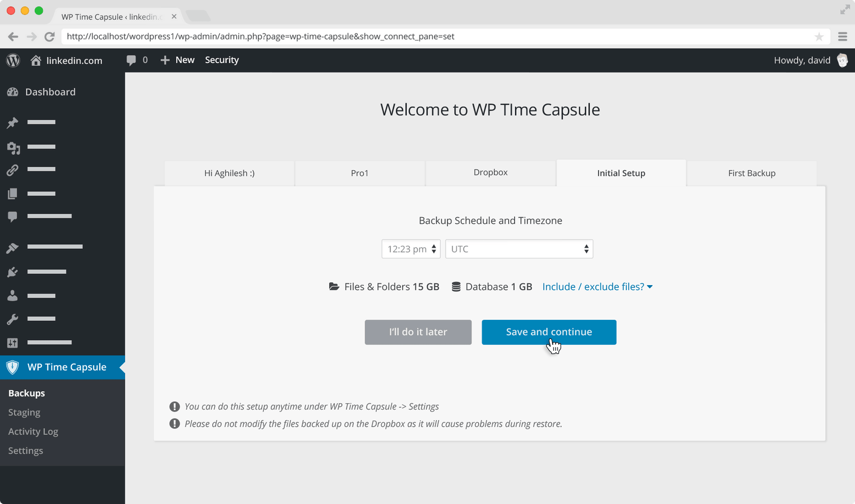Screen dimensions: 855x504
Task: Adjust the 12:23 pm time using its stepper
Action: pos(433,248)
